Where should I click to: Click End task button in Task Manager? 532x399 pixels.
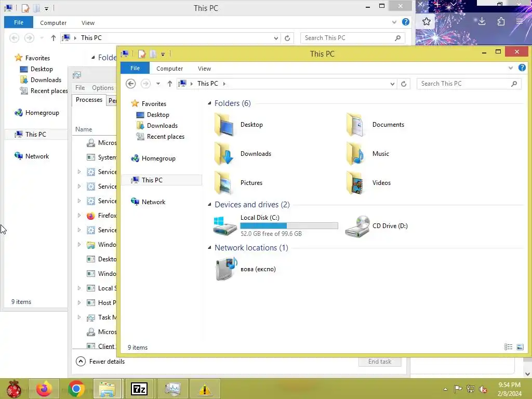click(x=380, y=362)
